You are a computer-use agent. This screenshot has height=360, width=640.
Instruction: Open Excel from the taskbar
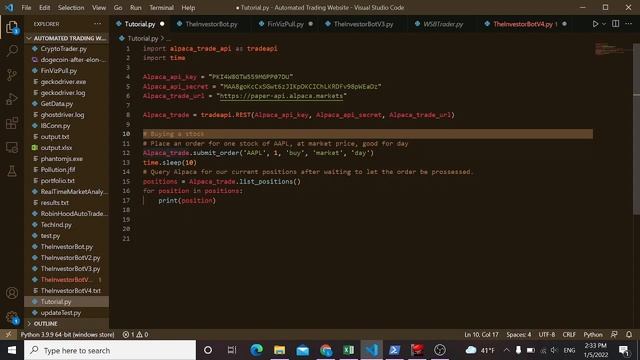tap(349, 350)
